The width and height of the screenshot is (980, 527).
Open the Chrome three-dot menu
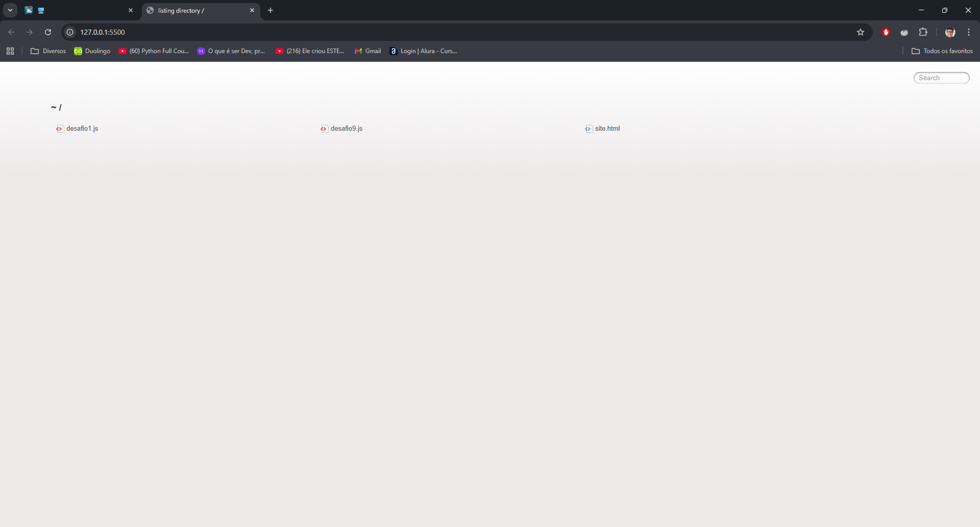[968, 32]
